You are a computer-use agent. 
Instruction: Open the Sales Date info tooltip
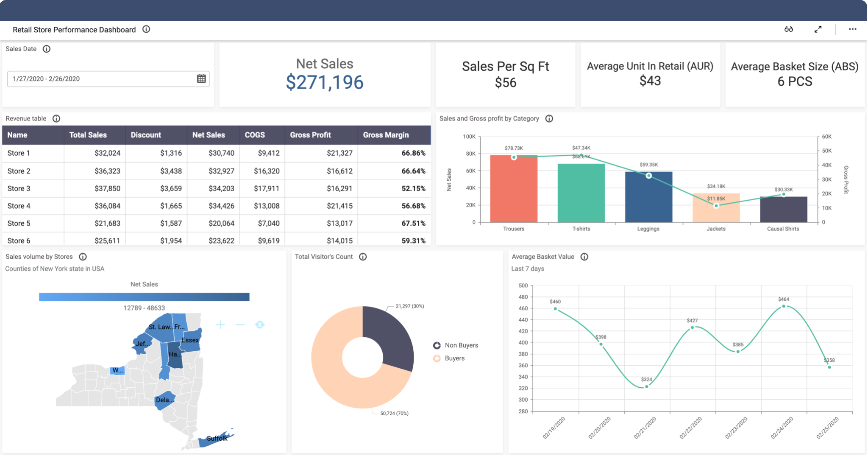pyautogui.click(x=46, y=49)
